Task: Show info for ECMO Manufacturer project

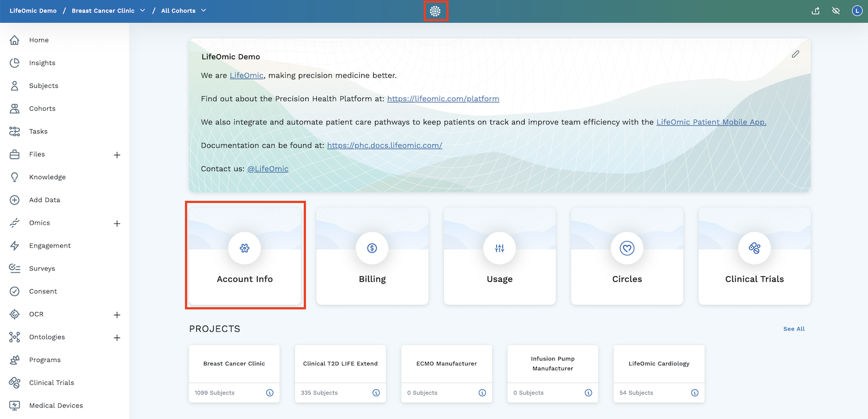Action: [482, 393]
